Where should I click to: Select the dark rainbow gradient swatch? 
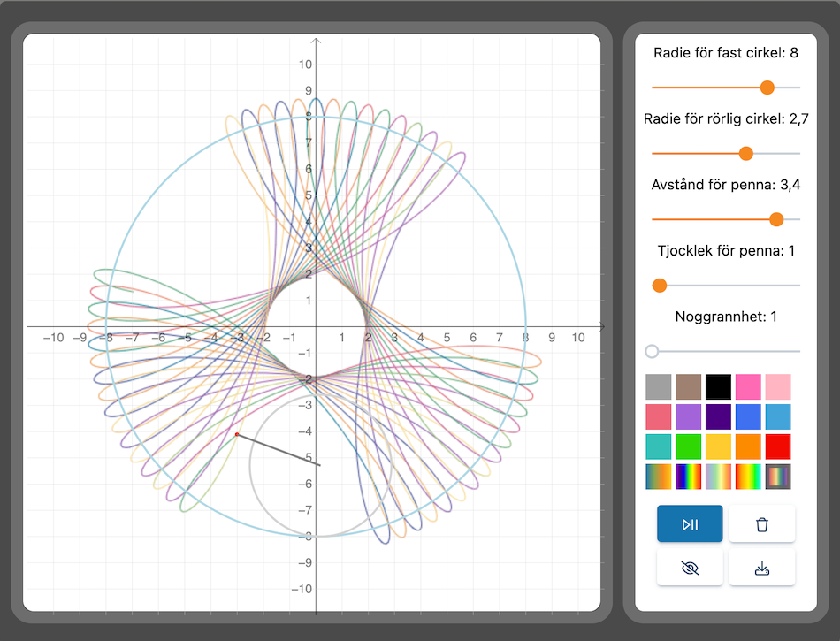pyautogui.click(x=689, y=477)
